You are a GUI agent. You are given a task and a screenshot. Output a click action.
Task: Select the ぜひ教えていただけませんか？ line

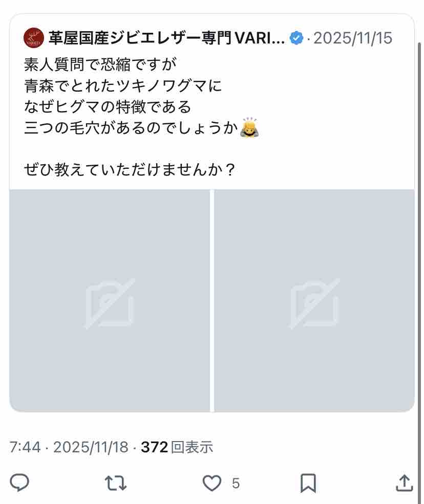[x=130, y=169]
